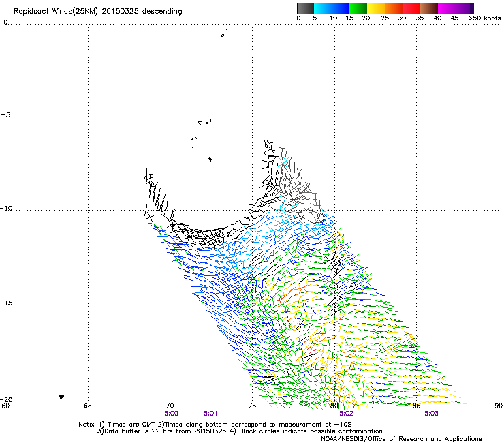This screenshot has width=504, height=443.
Task: Click the yellow 20-25 knots legend color
Action: [376, 8]
